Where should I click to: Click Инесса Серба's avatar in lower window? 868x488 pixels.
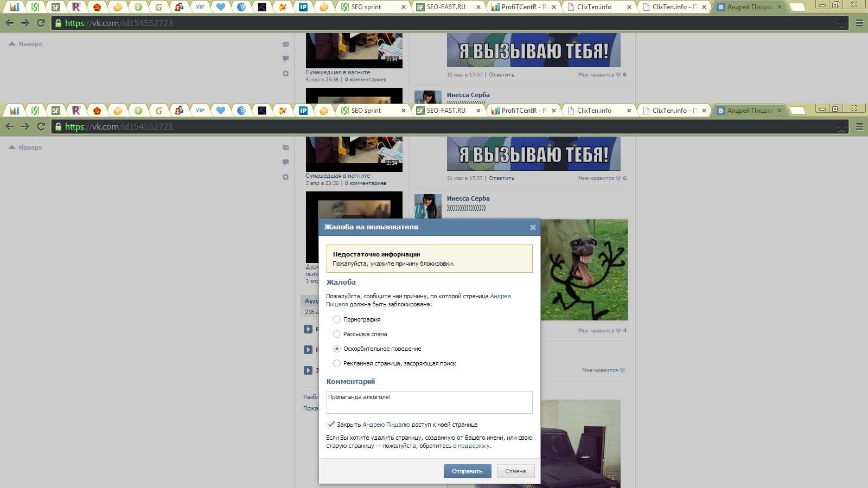pos(428,206)
